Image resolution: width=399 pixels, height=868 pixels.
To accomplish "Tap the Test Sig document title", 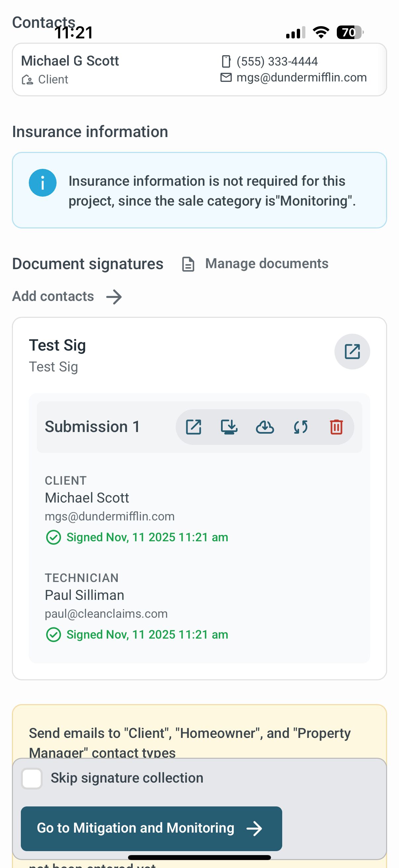I will (58, 345).
